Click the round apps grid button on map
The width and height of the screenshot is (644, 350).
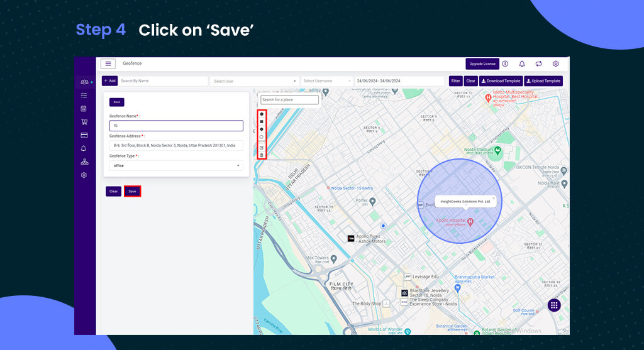554,305
